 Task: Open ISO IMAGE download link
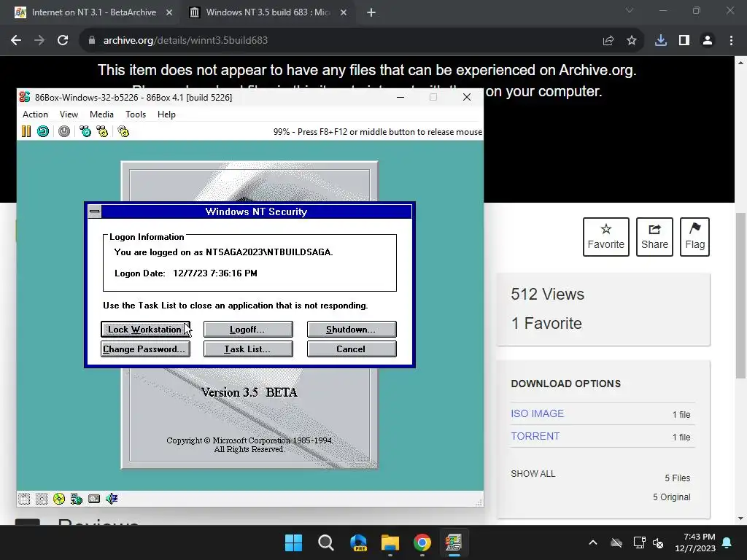[x=538, y=413]
